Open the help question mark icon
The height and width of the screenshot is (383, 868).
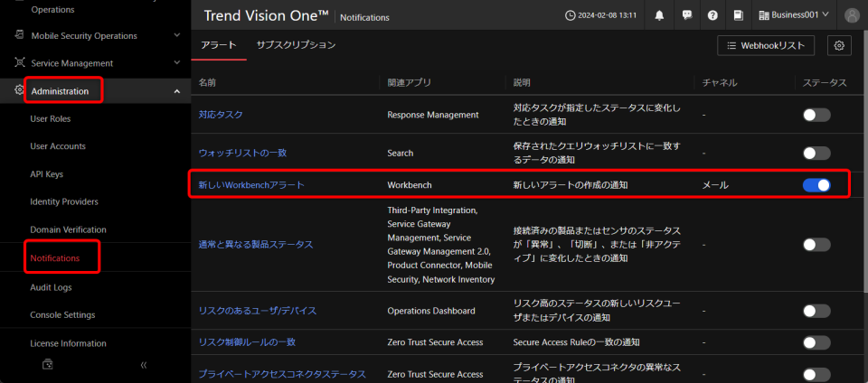pos(712,15)
